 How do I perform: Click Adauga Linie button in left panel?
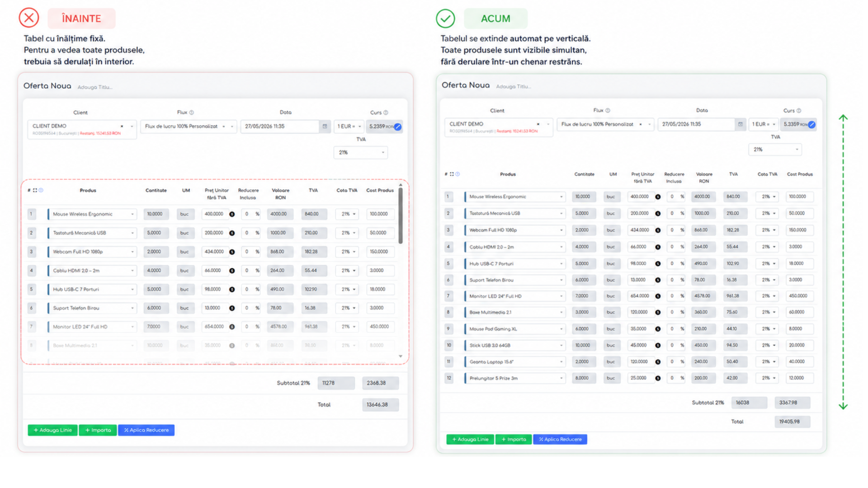tap(52, 430)
